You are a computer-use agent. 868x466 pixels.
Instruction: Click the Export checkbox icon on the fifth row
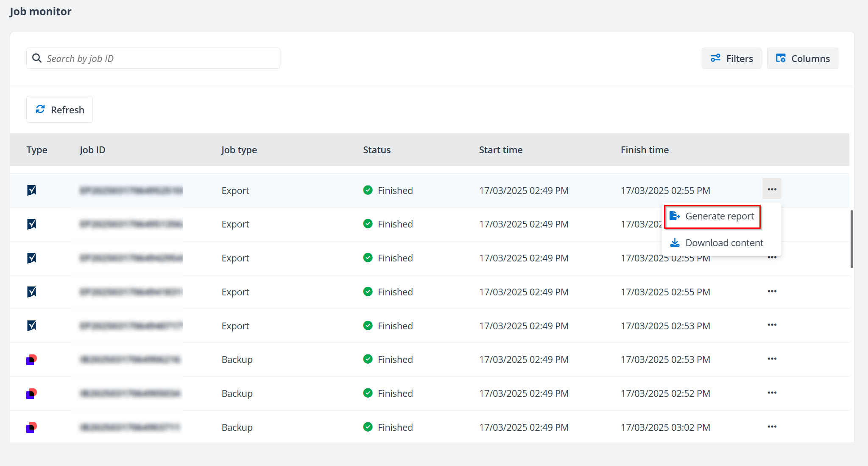point(31,326)
